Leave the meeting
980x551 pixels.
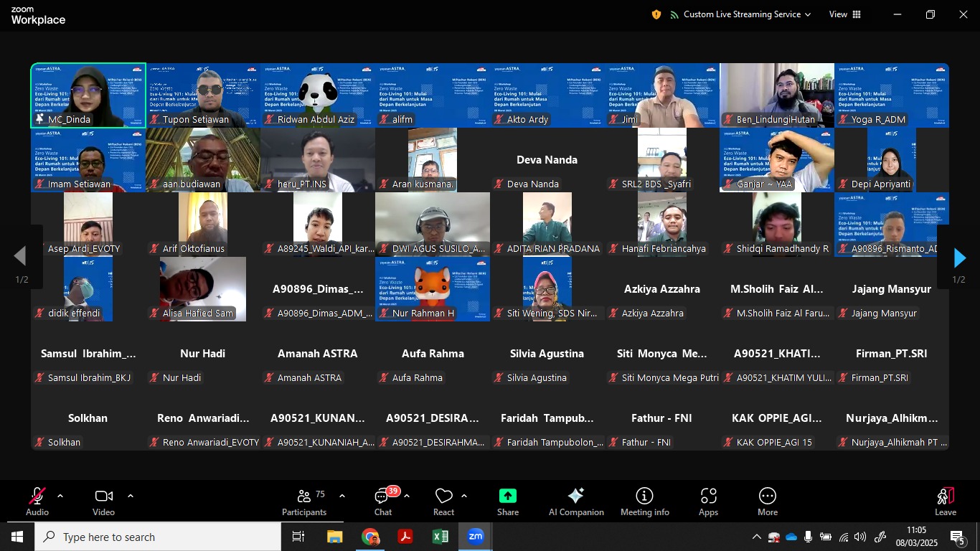coord(945,501)
